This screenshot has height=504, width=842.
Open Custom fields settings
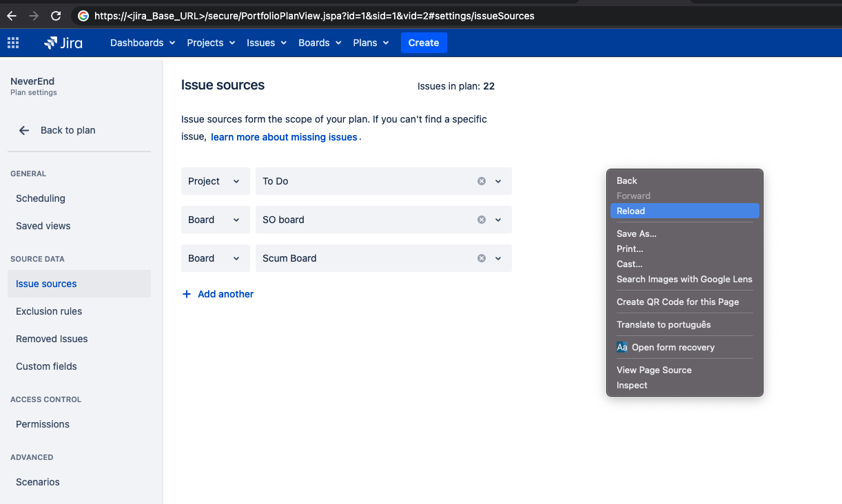coord(79,366)
